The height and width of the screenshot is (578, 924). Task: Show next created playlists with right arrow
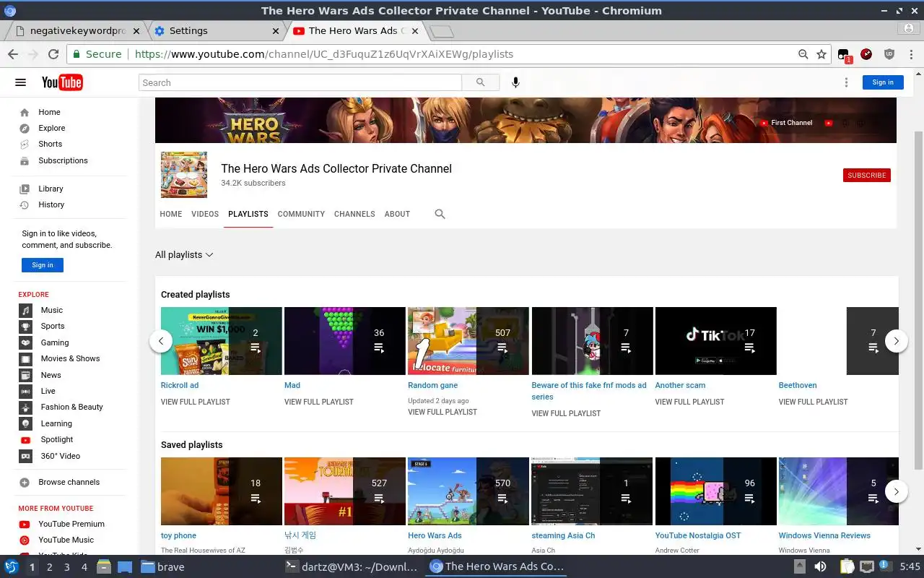pos(896,341)
